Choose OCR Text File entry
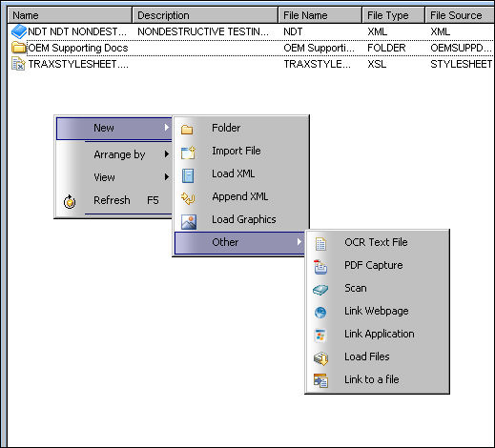 [x=377, y=243]
